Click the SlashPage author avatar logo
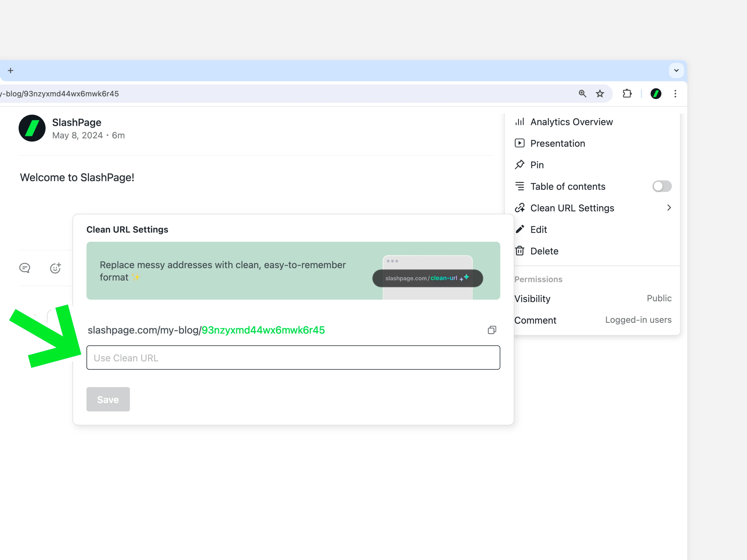 [x=32, y=128]
